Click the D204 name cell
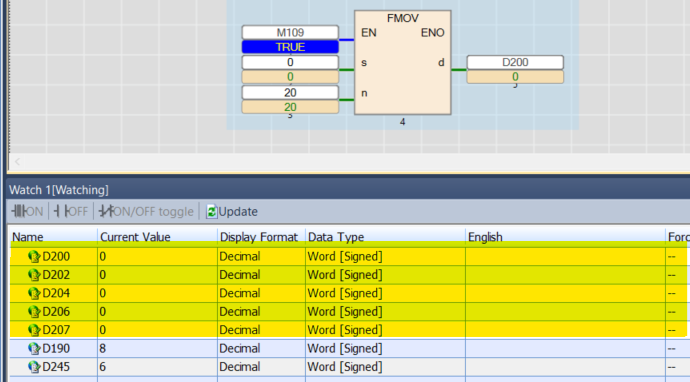Image resolution: width=690 pixels, height=382 pixels. coord(53,294)
